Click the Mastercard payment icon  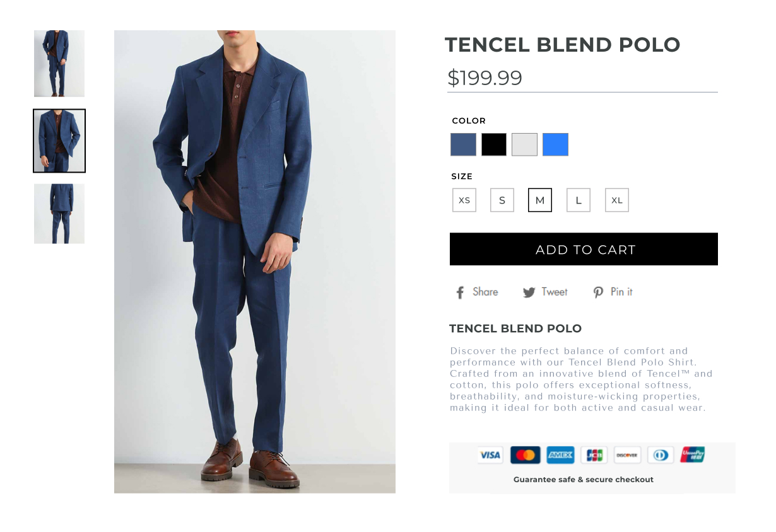coord(525,455)
